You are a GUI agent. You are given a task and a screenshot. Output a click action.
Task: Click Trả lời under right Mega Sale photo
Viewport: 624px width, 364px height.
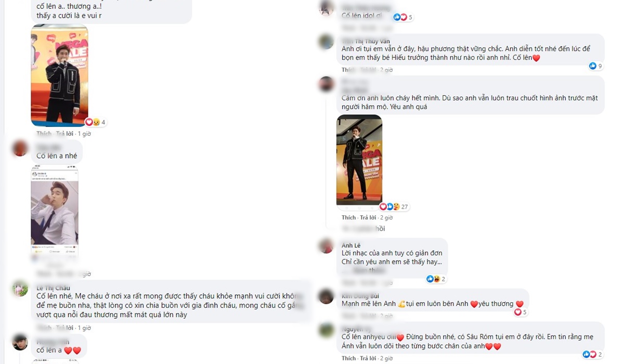pyautogui.click(x=368, y=217)
